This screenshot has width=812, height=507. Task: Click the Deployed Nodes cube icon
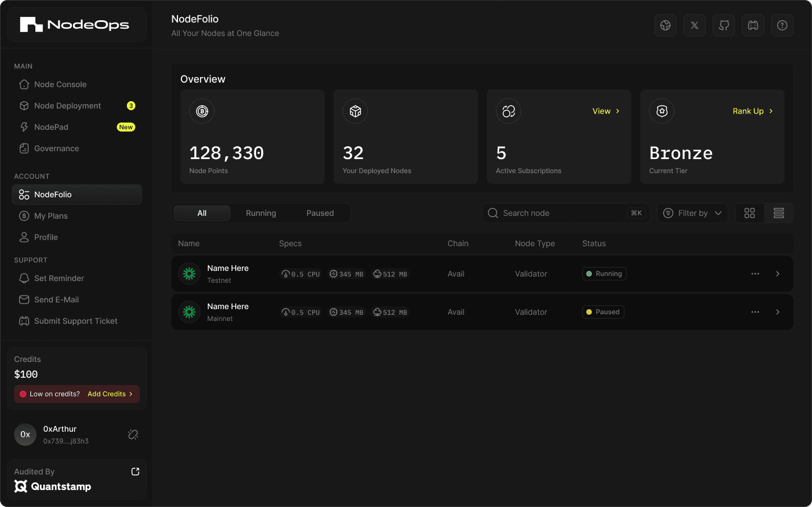(x=355, y=111)
